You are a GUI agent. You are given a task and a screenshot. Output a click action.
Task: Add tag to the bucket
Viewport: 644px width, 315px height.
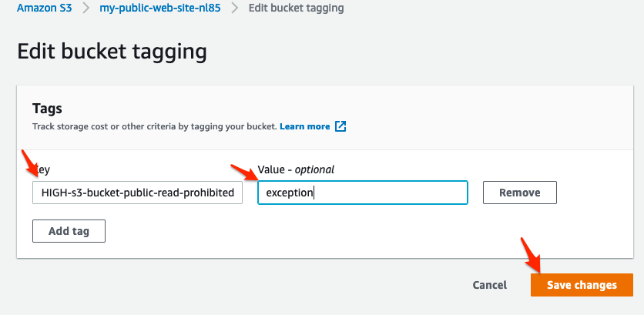tap(69, 231)
